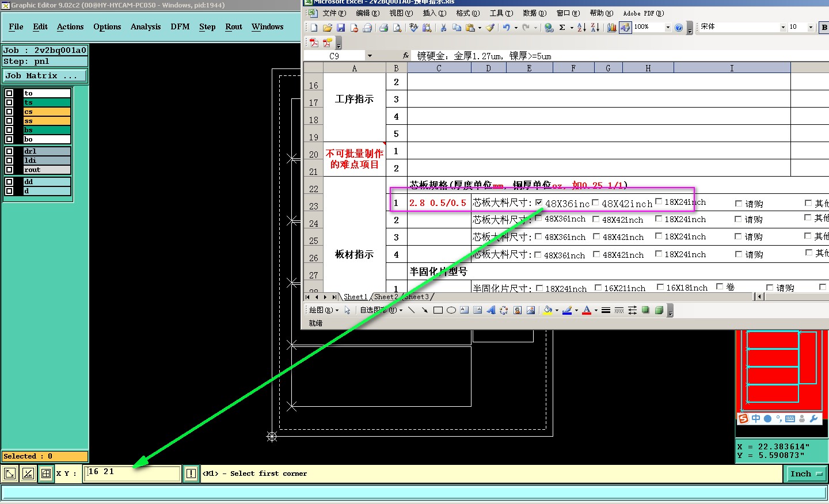Toggle checkbox for layer 'dd'
Image resolution: width=829 pixels, height=504 pixels.
(9, 182)
